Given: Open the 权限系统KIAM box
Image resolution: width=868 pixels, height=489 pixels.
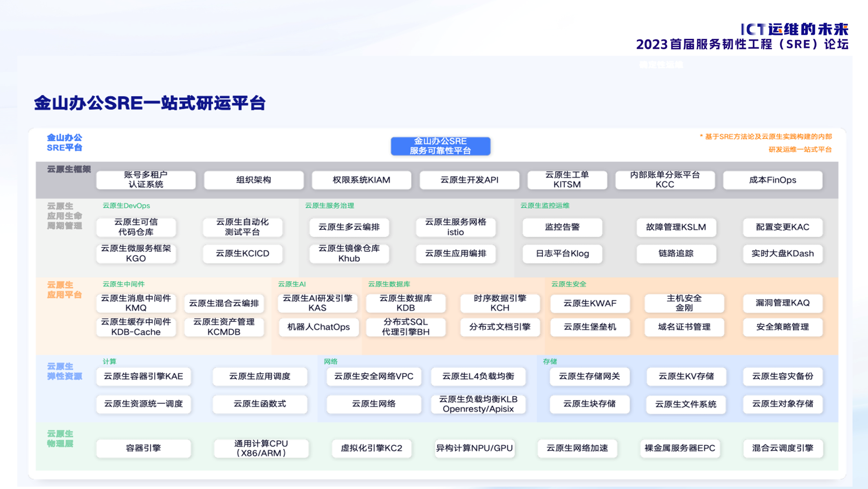Looking at the screenshot, I should click(362, 180).
